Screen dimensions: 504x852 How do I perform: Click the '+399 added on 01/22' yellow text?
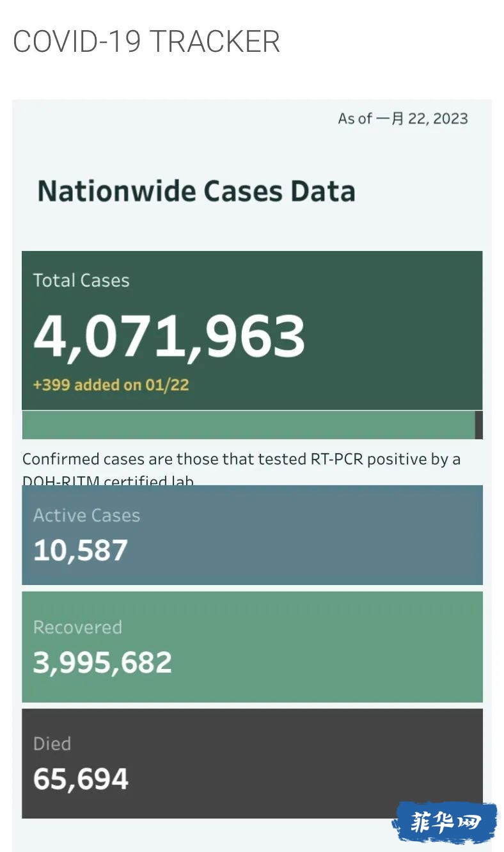pos(111,385)
